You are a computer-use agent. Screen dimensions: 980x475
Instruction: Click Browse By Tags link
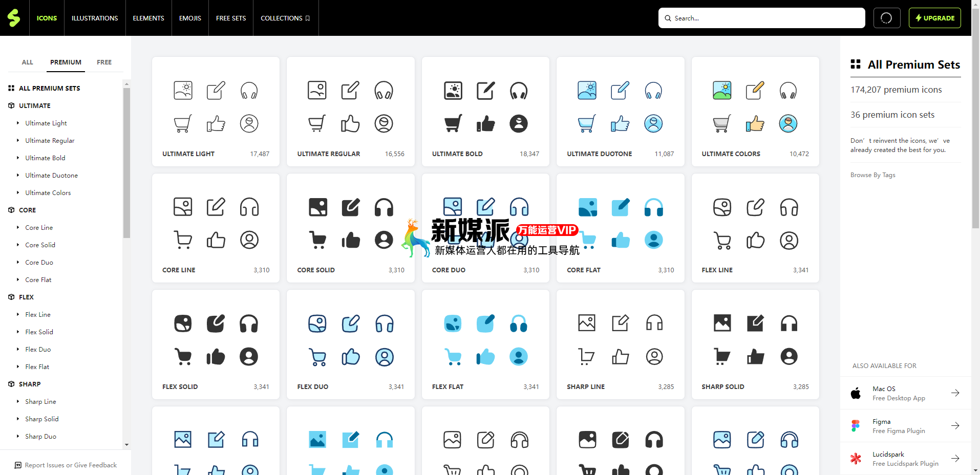tap(872, 175)
